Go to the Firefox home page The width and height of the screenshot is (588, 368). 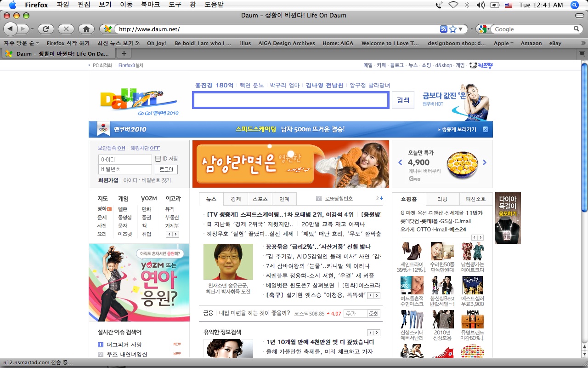point(86,29)
